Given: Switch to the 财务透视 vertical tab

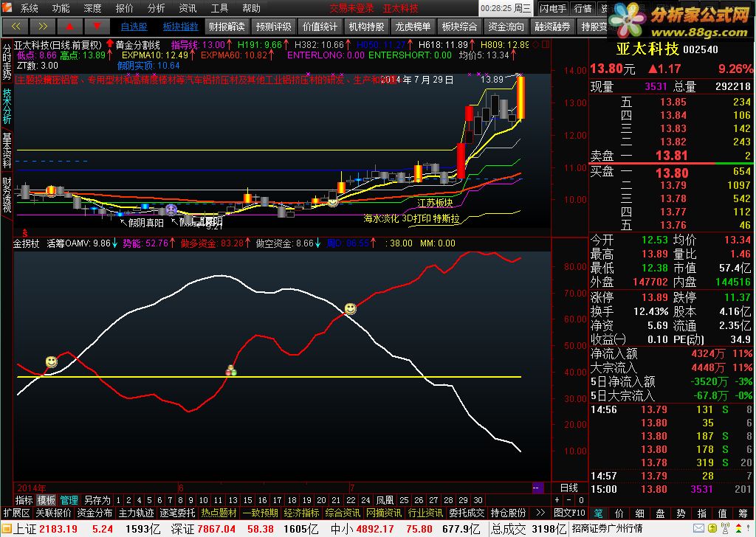Looking at the screenshot, I should (7, 195).
